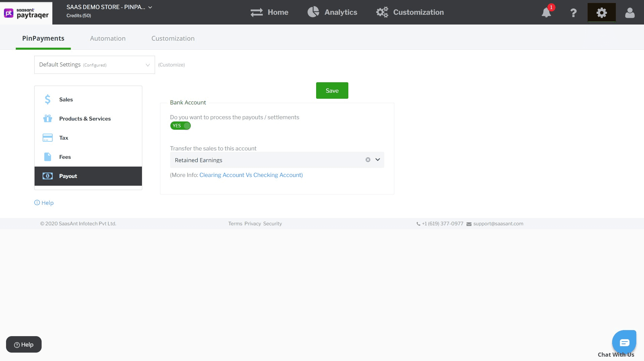The image size is (644, 361).
Task: Select Payout in the settings sidebar
Action: pos(88,176)
